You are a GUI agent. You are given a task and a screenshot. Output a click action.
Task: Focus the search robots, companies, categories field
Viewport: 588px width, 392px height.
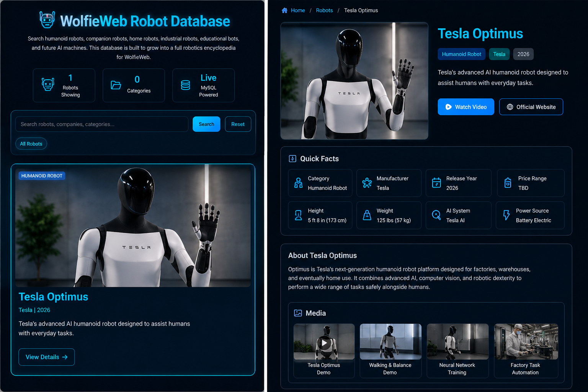[x=102, y=124]
